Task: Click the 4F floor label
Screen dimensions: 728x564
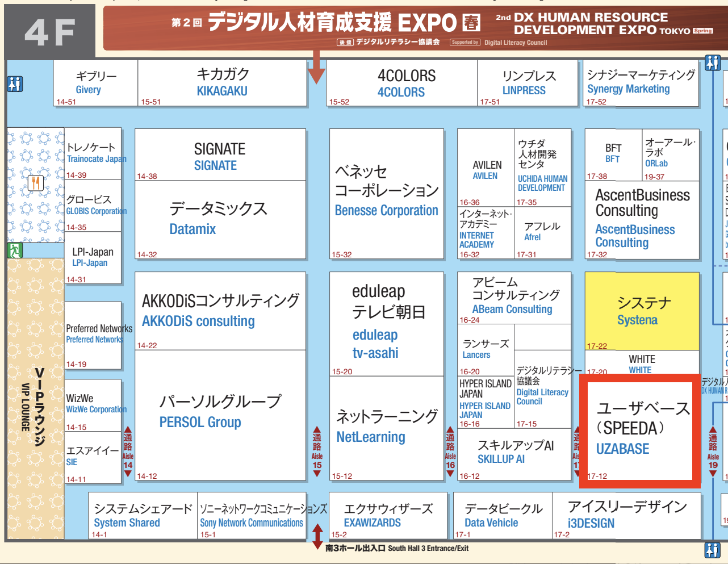Action: (50, 32)
